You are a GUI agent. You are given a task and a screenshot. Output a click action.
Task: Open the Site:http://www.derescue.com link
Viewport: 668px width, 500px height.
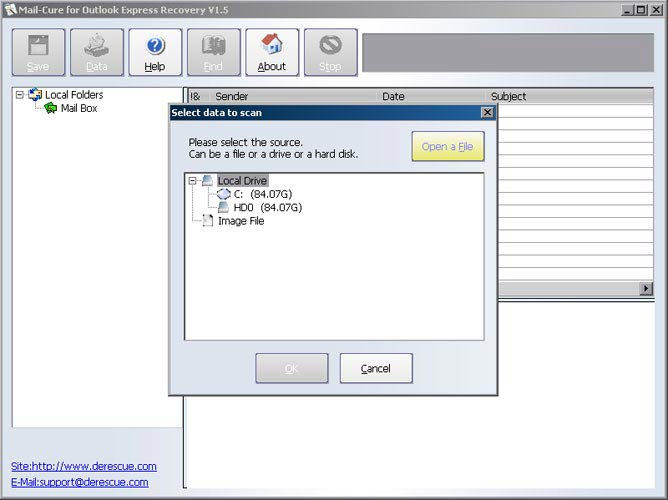(x=84, y=466)
